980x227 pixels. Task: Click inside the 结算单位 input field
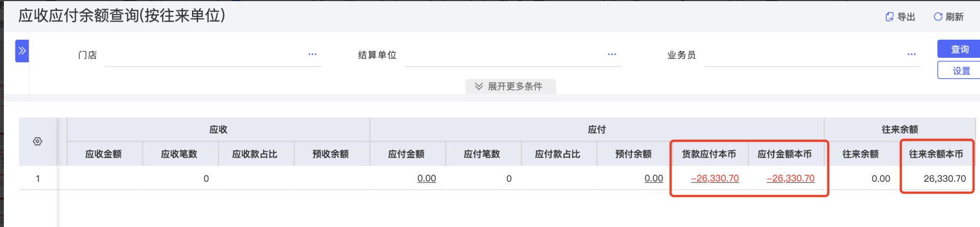pos(502,56)
